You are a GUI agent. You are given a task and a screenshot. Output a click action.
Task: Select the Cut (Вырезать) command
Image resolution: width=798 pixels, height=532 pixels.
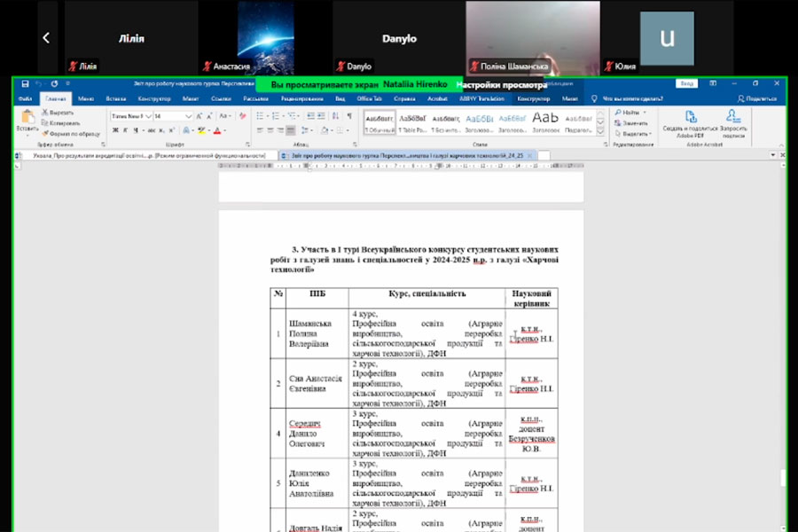pyautogui.click(x=60, y=113)
